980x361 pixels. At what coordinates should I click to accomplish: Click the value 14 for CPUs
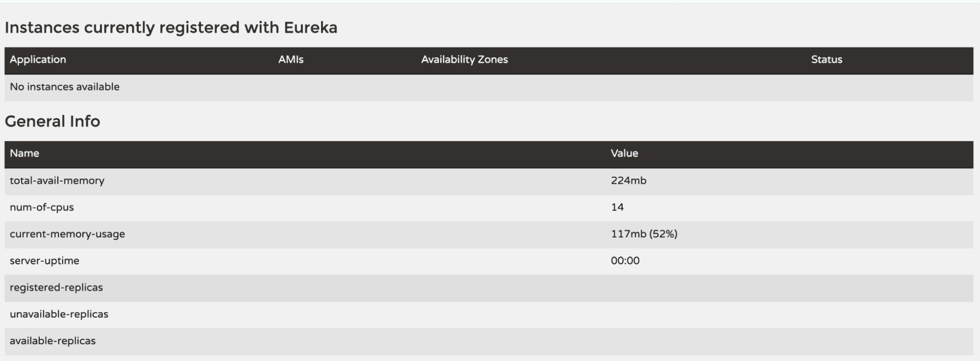[617, 207]
